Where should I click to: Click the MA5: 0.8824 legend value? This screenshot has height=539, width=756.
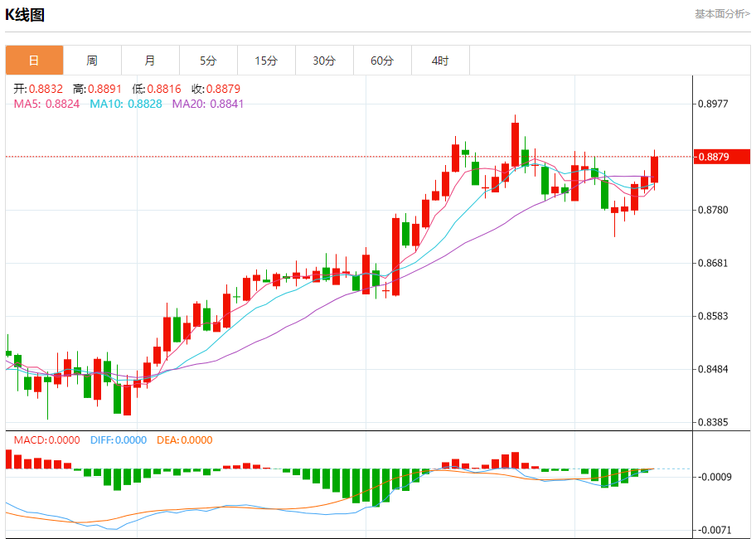pyautogui.click(x=46, y=104)
